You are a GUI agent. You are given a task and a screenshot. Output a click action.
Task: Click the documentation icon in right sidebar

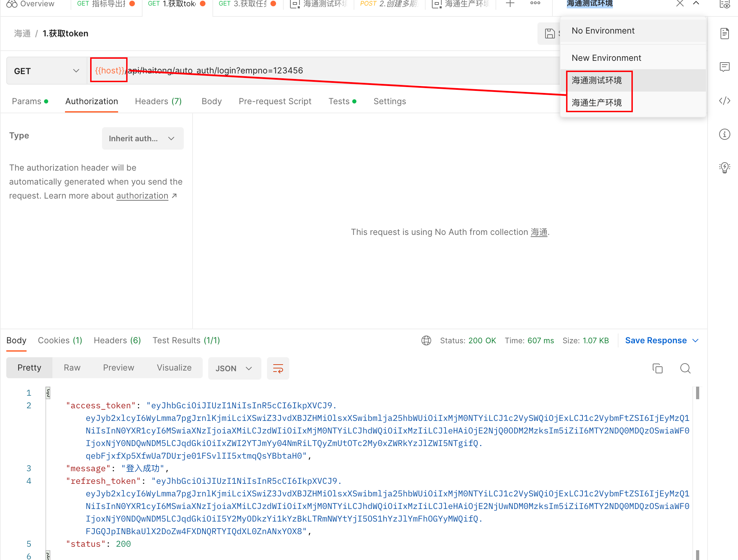click(x=725, y=34)
